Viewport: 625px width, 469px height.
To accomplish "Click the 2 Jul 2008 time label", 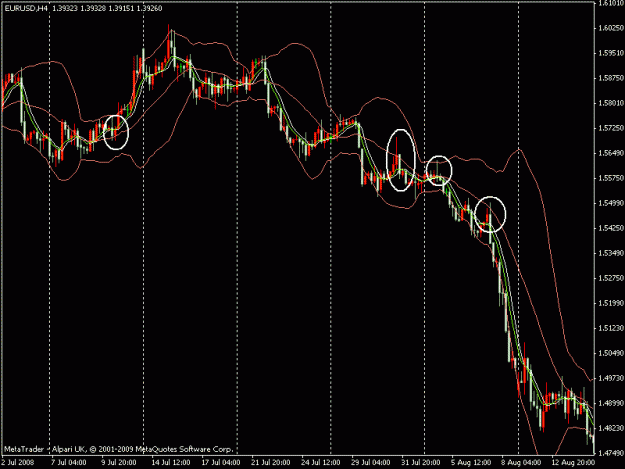I will [18, 463].
